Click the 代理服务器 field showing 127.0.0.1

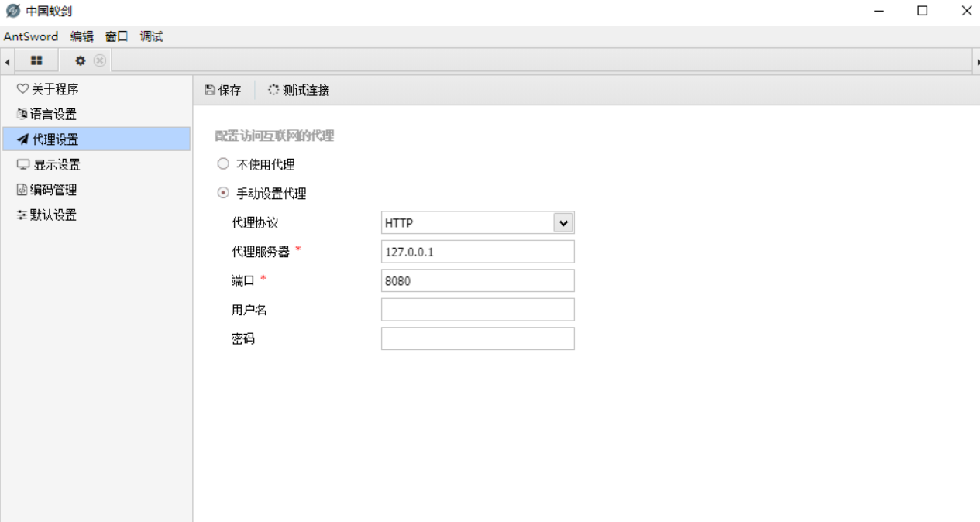[477, 252]
